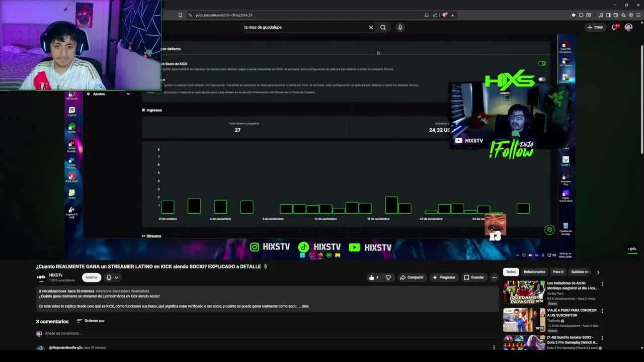
Task: Dislike the video with thumbs down
Action: (x=388, y=278)
